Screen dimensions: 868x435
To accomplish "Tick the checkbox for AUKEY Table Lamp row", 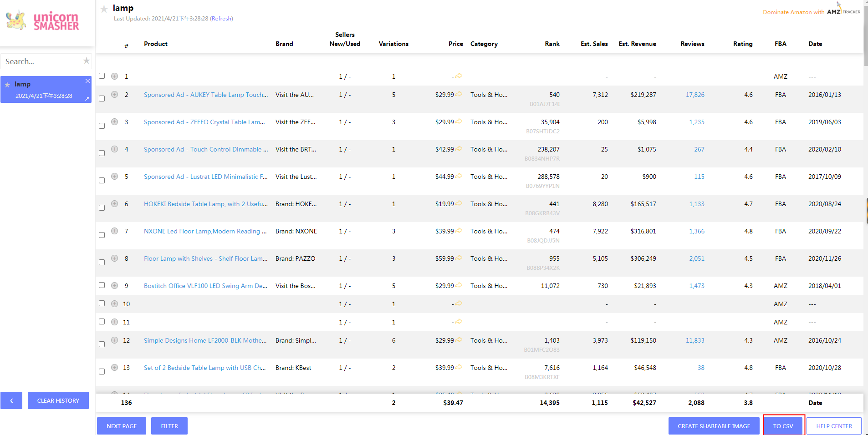I will point(102,98).
